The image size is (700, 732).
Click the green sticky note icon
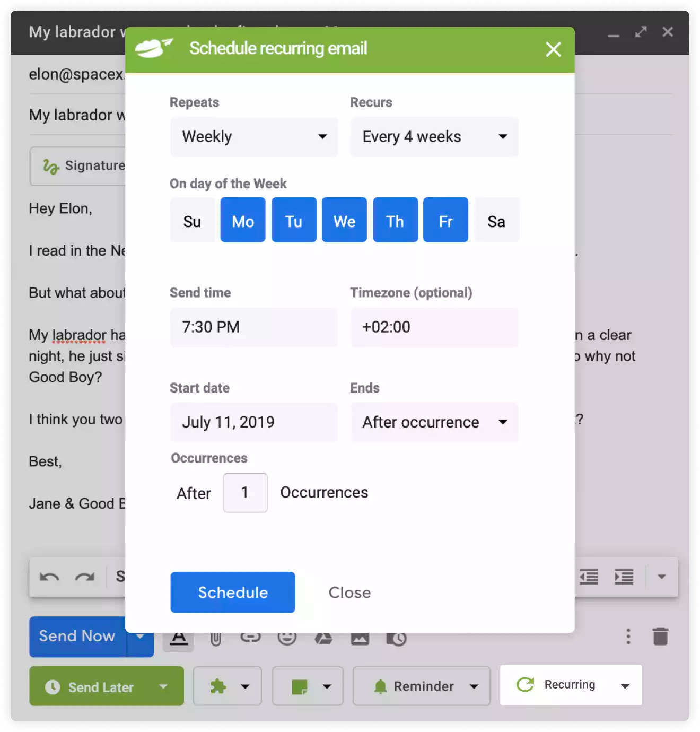coord(300,686)
